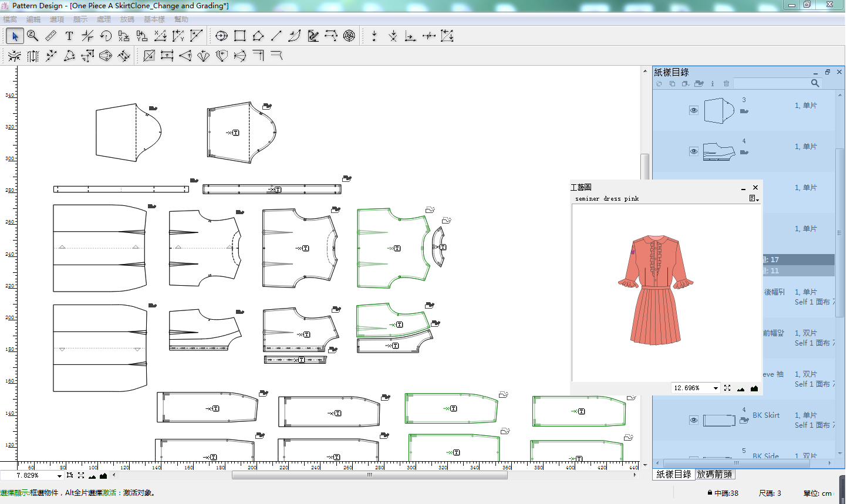The height and width of the screenshot is (504, 847).
Task: Click the trash icon in pattern list panel
Action: pos(726,84)
